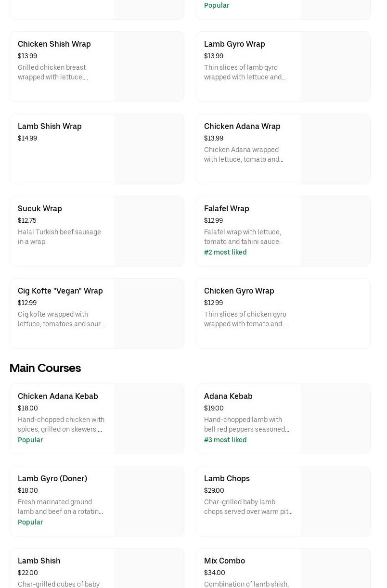Select the Falafel Wrap title
The width and height of the screenshot is (387, 588).
point(226,209)
